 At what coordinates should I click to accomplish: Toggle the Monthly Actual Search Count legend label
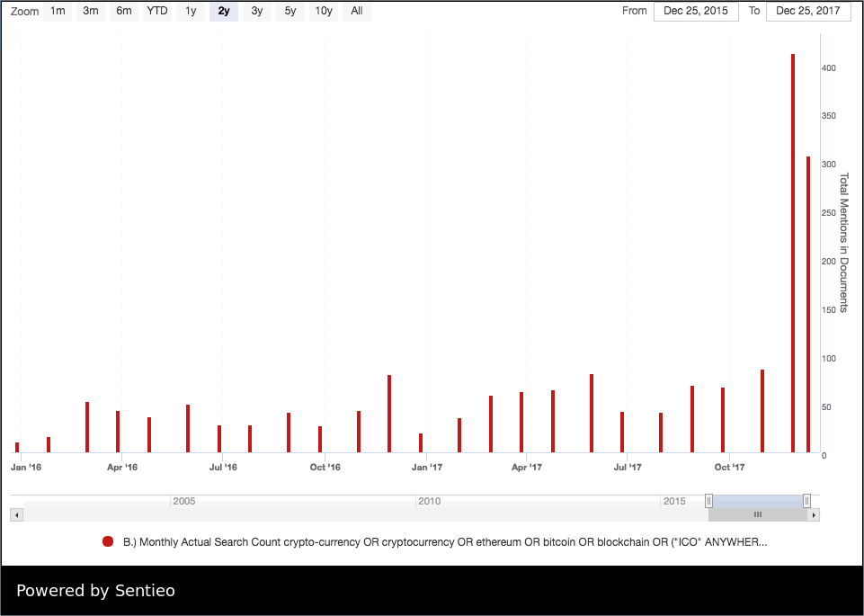point(445,542)
